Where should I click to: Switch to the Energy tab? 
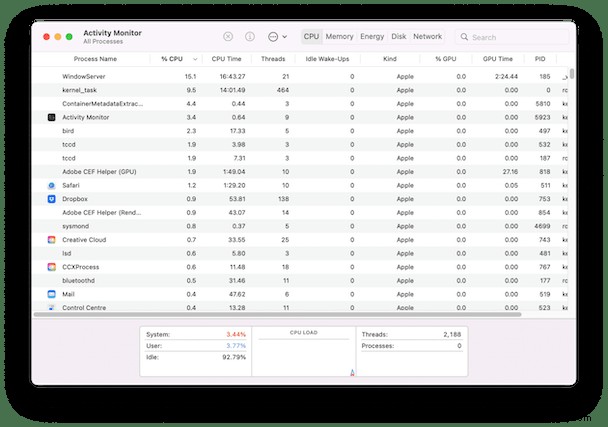pos(372,36)
